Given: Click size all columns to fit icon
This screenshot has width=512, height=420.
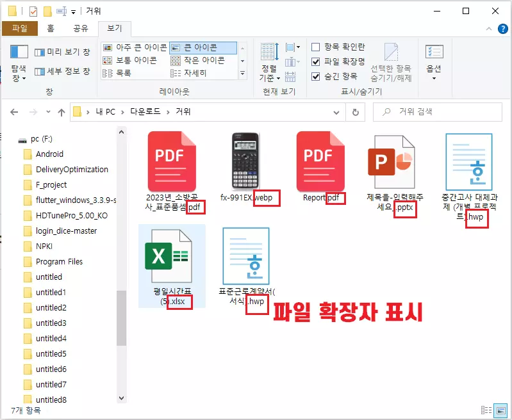Looking at the screenshot, I should (290, 77).
